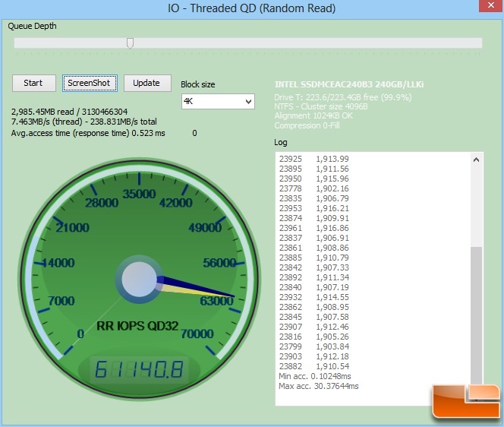Click the Alignment 1024KB OK text

(313, 115)
